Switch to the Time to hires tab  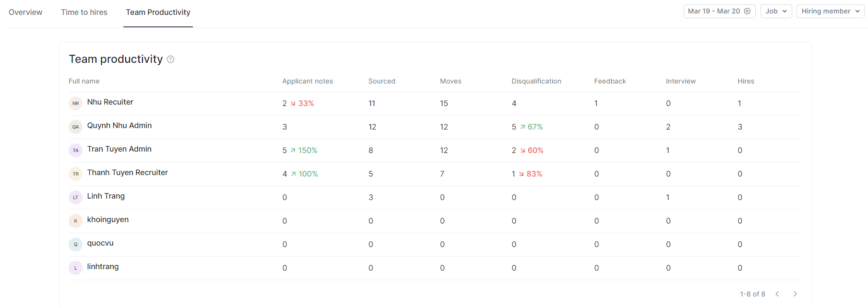tap(84, 12)
